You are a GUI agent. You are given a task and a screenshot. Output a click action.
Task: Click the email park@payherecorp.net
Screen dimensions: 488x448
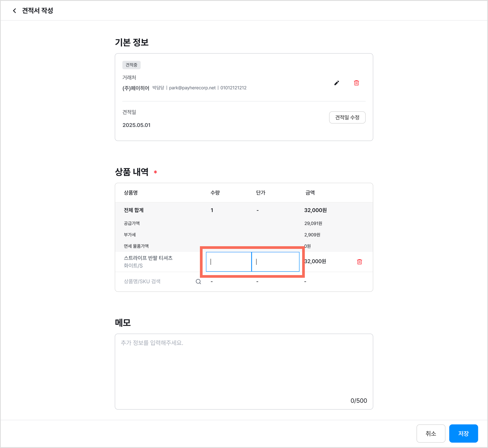point(192,88)
